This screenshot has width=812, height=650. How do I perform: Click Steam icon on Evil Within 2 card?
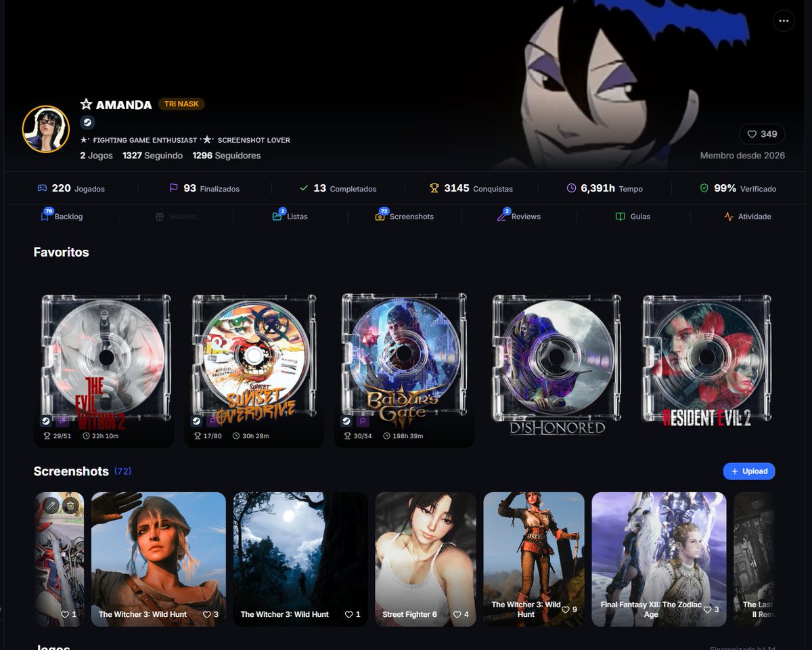click(x=45, y=421)
